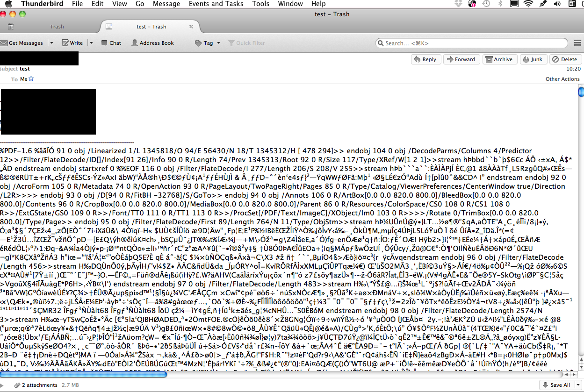584x392 pixels.
Task: Click the fountain pen menu bar icon
Action: (543, 4)
